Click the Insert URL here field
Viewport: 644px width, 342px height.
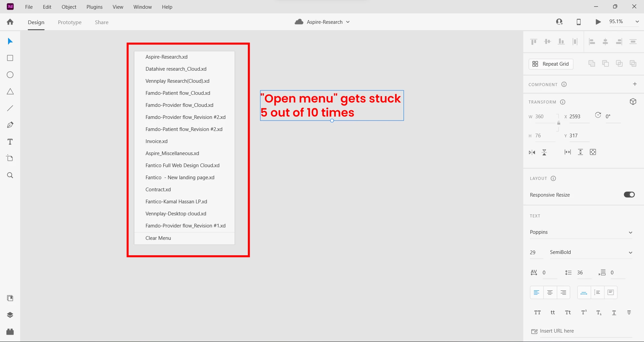pyautogui.click(x=586, y=331)
